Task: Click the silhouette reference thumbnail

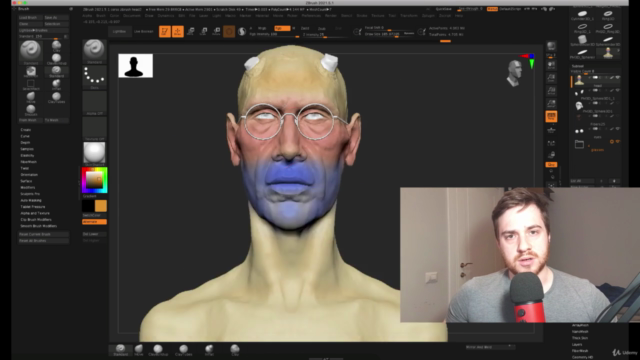Action: coord(136,65)
